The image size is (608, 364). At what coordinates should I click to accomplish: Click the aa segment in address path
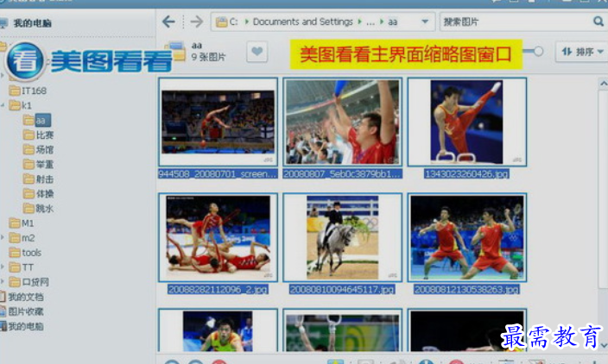393,22
